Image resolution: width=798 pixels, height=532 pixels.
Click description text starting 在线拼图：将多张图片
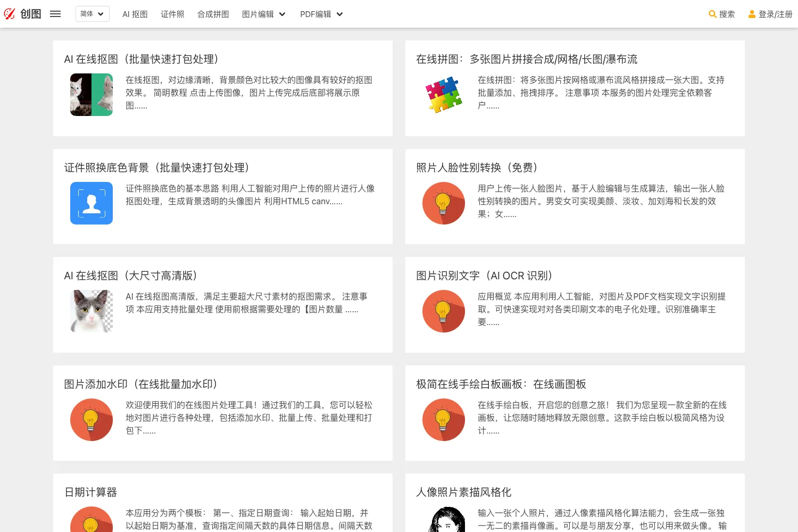601,93
